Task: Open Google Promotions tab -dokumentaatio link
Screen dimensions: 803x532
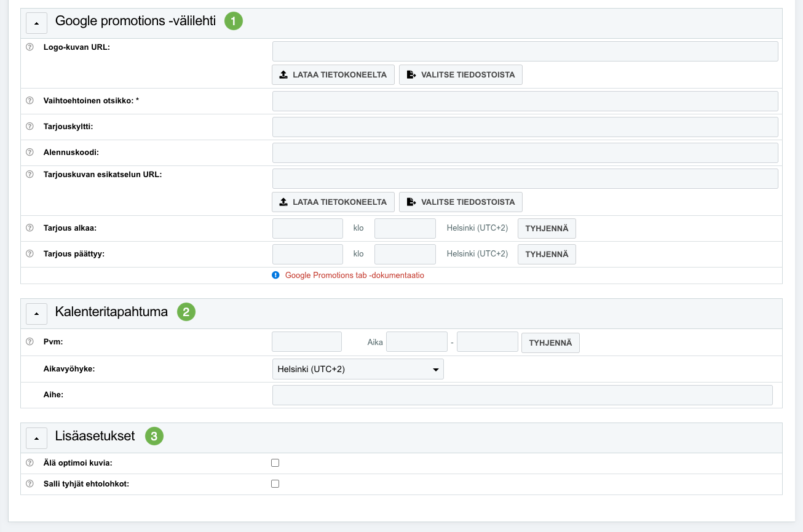Action: pyautogui.click(x=354, y=276)
